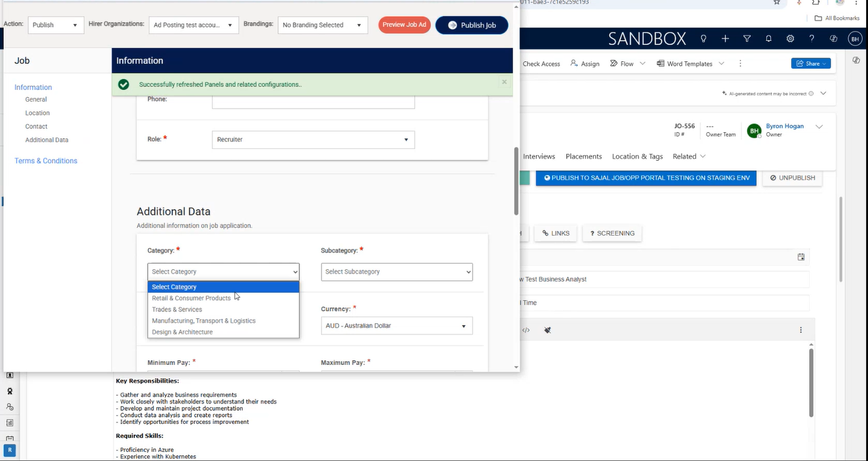Viewport: 868px width, 461px height.
Task: Click the person with clock sidebar icon
Action: 10,407
